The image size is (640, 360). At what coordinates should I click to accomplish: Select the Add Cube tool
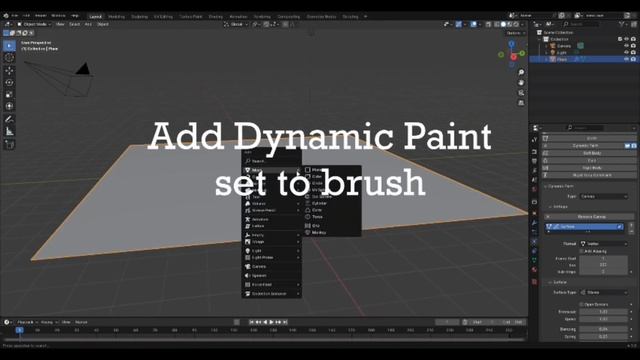coord(9,144)
